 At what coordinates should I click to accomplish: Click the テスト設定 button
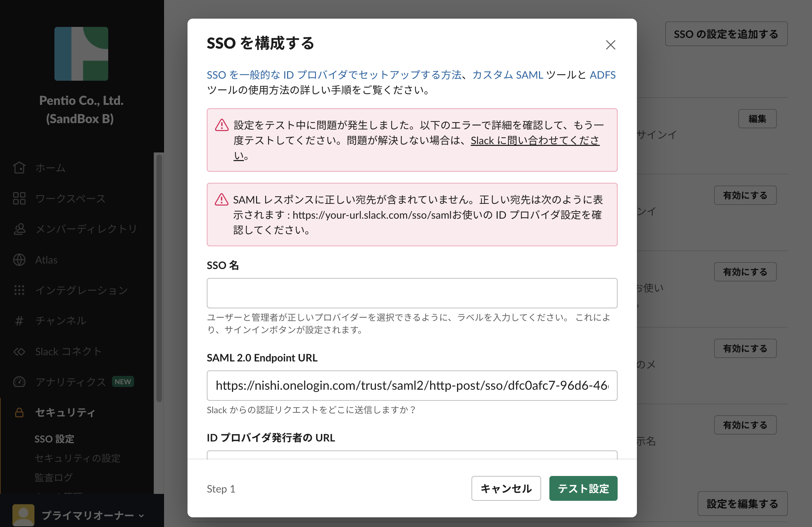pos(583,488)
